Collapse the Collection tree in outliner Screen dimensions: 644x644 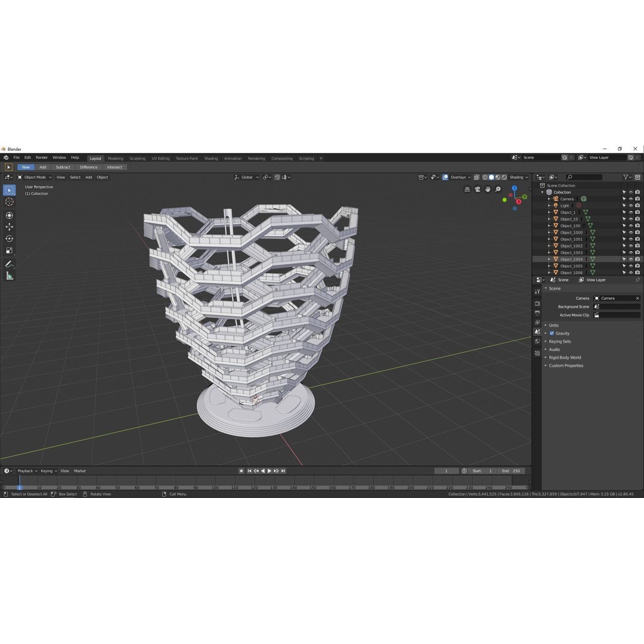tap(542, 192)
